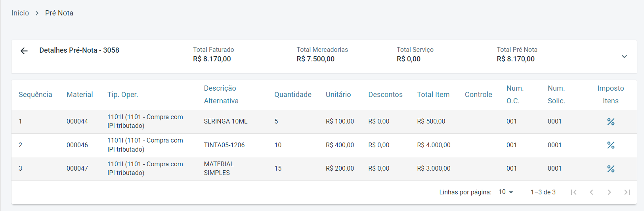
Task: Click the back arrow beside Detalhes Pré-Nota
Action: 24,51
